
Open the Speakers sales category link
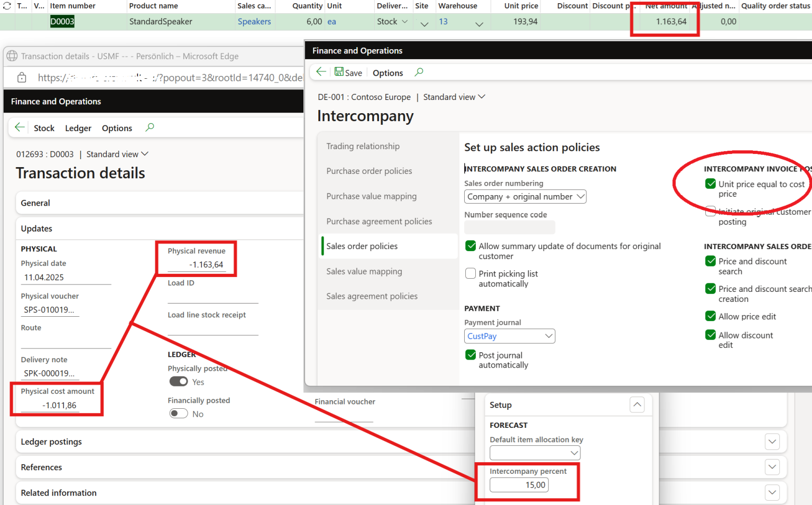click(x=254, y=22)
